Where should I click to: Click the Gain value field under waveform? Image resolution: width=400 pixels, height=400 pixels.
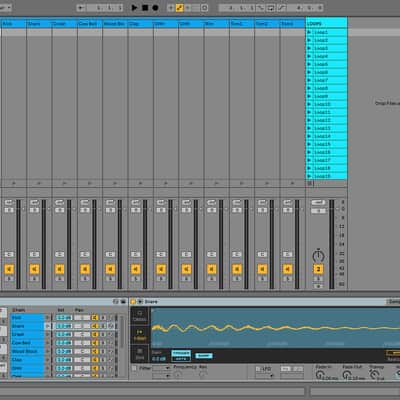click(159, 359)
